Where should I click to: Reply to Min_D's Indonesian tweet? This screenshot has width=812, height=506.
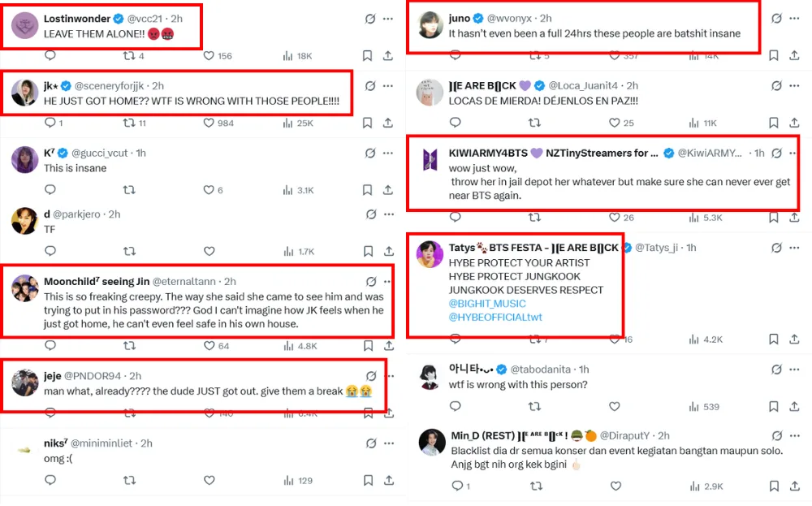click(x=456, y=486)
